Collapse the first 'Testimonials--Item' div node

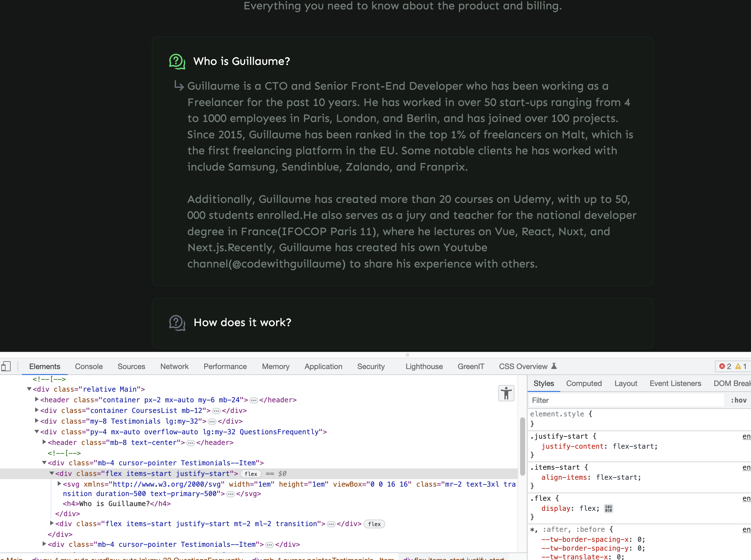pos(44,463)
